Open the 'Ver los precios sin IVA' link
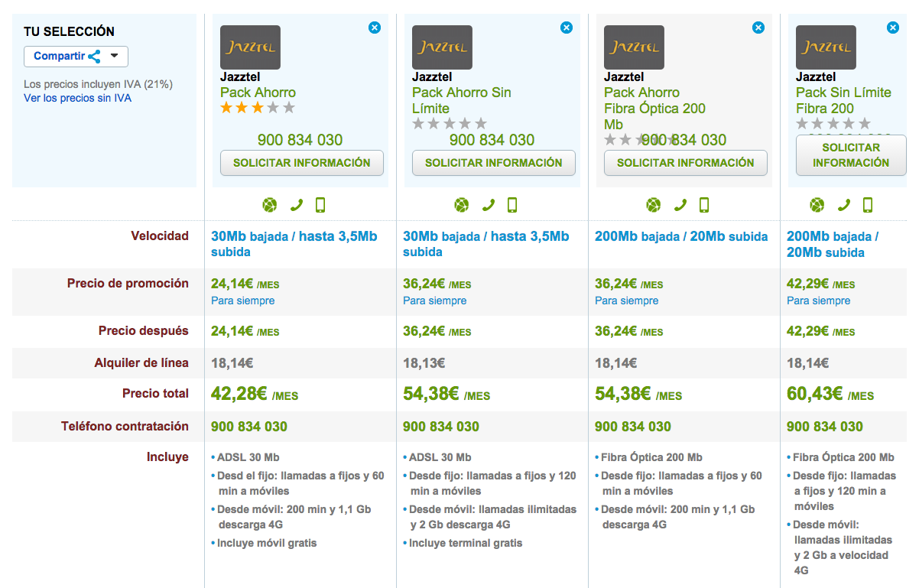This screenshot has width=919, height=588. [x=77, y=99]
